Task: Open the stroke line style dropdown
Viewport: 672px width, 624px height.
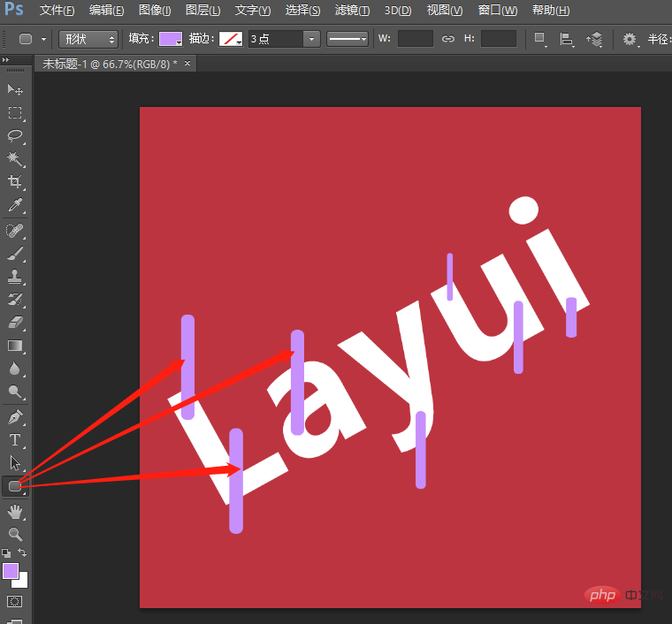Action: [347, 39]
